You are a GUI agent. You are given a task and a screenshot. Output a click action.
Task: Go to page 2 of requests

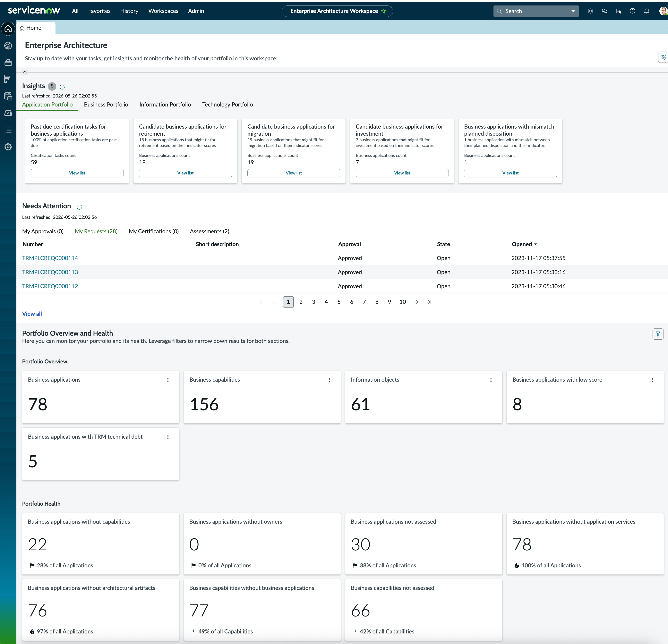[301, 302]
